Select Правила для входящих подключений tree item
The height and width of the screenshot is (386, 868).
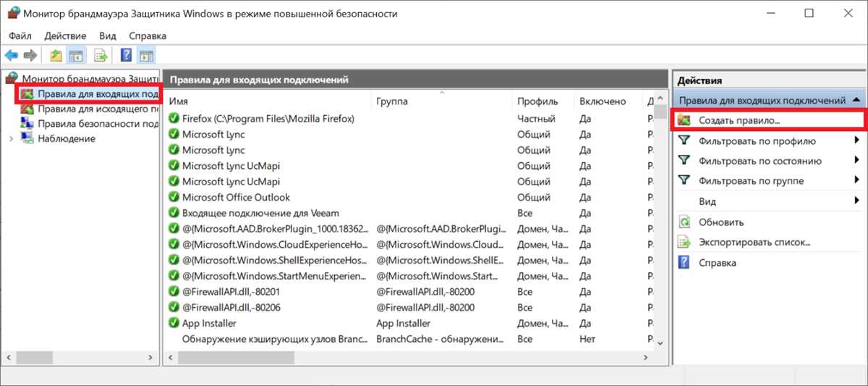(98, 93)
